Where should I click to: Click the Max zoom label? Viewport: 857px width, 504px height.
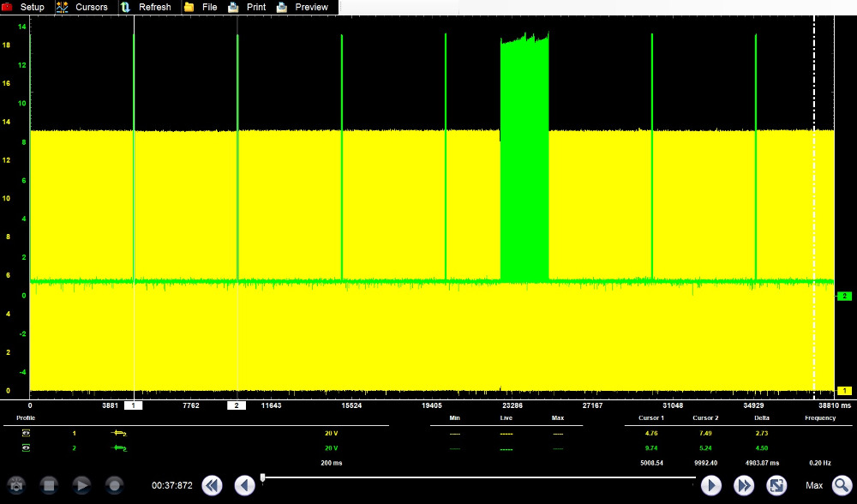click(x=814, y=485)
